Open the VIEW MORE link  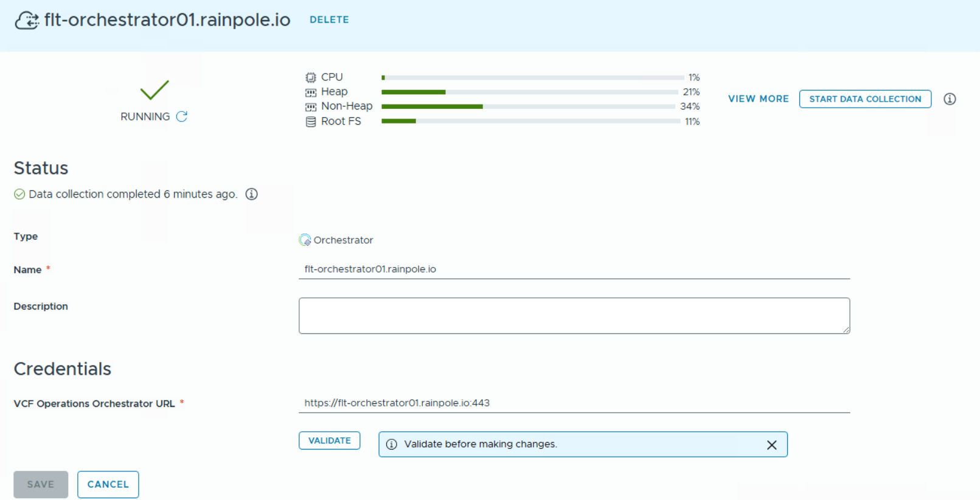[x=758, y=99]
